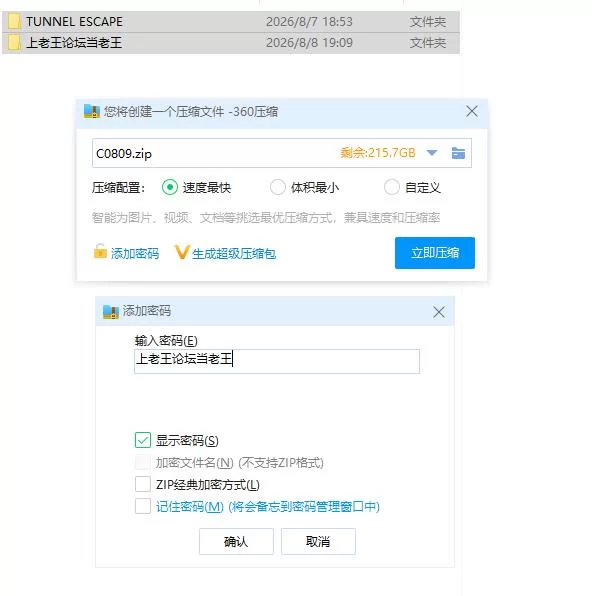The width and height of the screenshot is (592, 596).
Task: Enable ZIP经典加密方式(L) checkbox
Action: tap(143, 484)
